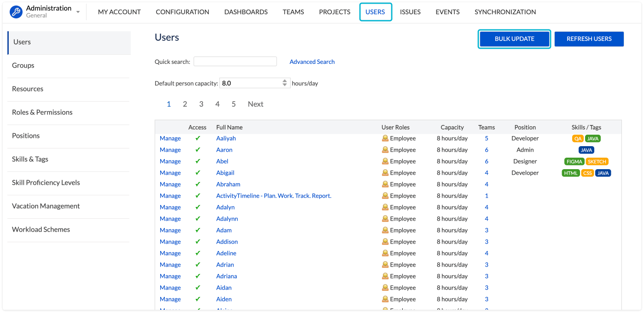Toggle the access checkmark for Adam
The height and width of the screenshot is (313, 644).
[x=198, y=230]
